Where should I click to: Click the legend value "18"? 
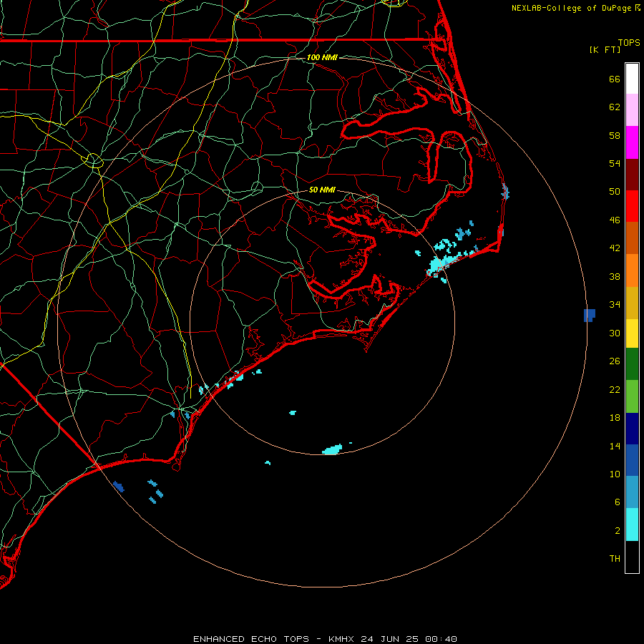pos(615,418)
